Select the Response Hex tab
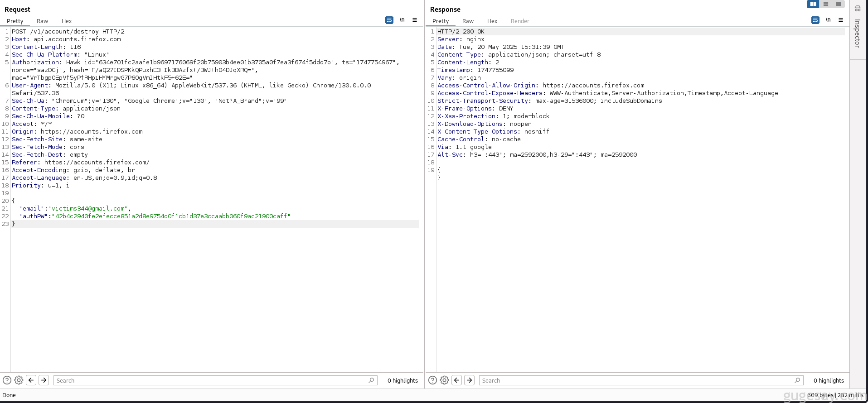The image size is (868, 403). click(x=492, y=21)
